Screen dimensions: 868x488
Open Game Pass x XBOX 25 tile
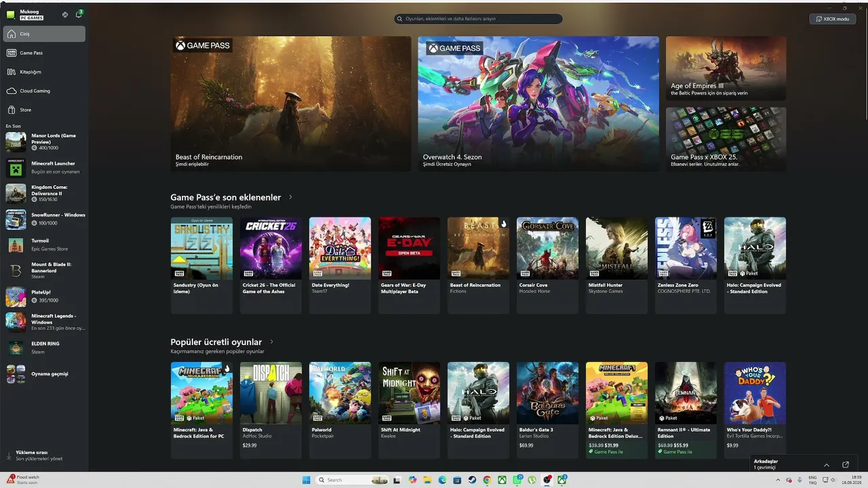pyautogui.click(x=726, y=139)
